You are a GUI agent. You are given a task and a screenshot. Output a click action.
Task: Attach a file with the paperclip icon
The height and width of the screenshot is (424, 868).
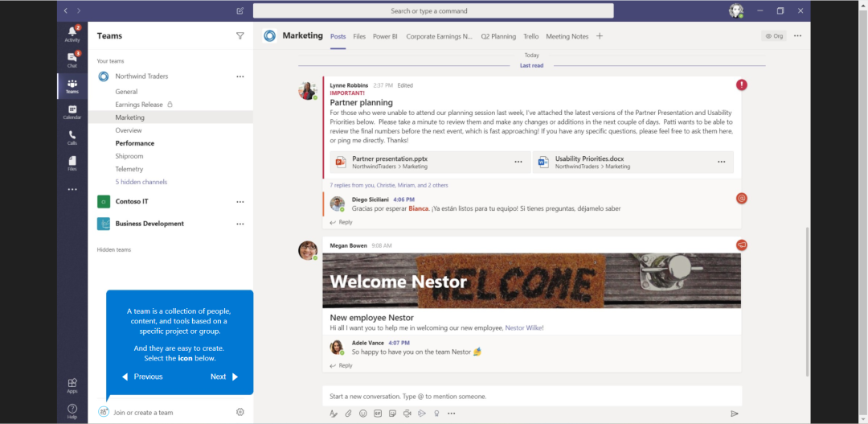(348, 413)
